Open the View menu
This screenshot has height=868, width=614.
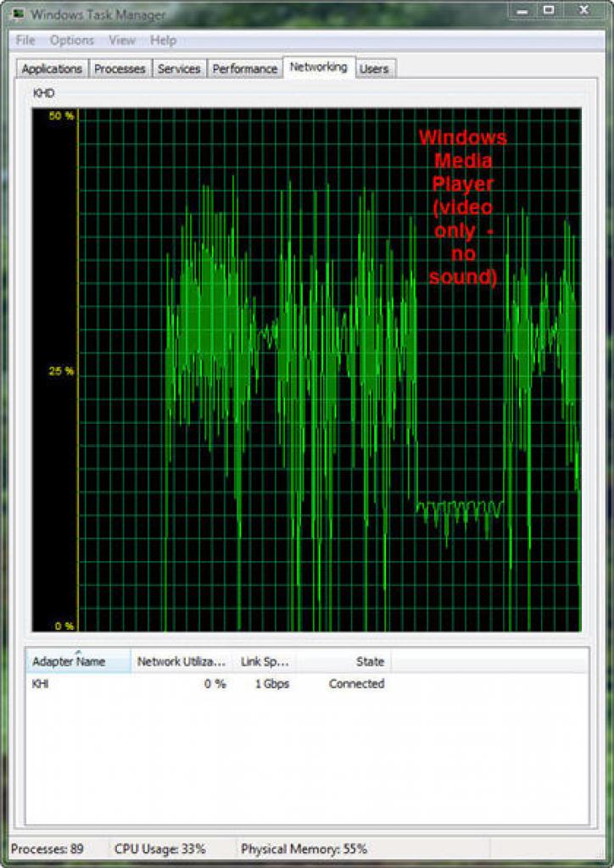coord(122,41)
